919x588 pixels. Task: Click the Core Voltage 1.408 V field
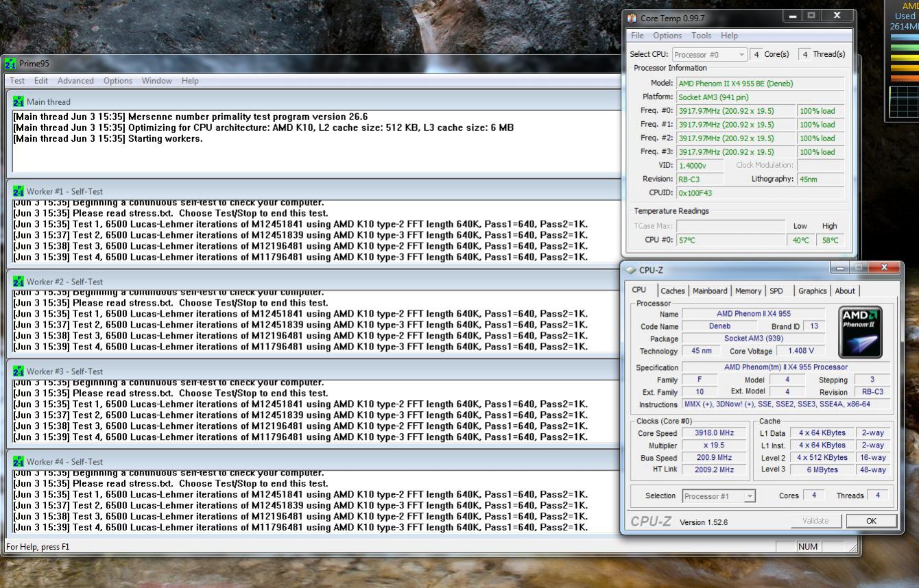click(x=801, y=351)
